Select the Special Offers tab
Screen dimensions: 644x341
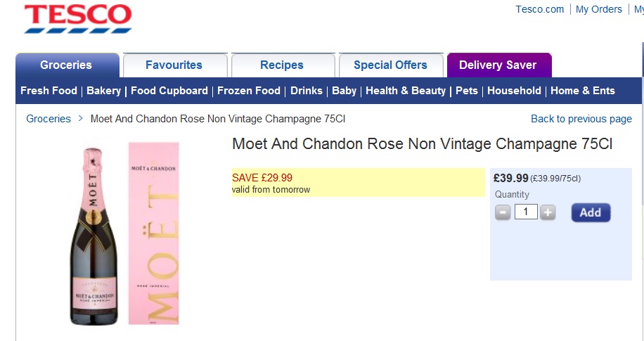coord(390,65)
